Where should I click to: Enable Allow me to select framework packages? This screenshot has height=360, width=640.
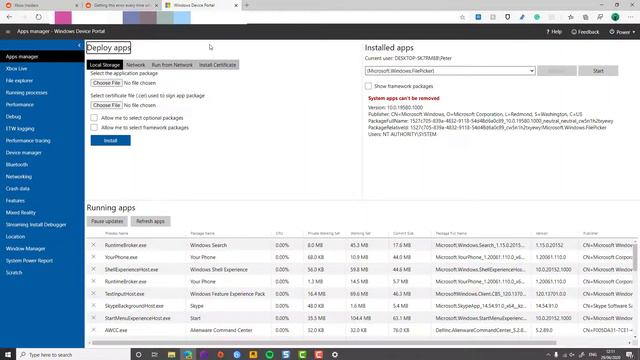[94, 128]
